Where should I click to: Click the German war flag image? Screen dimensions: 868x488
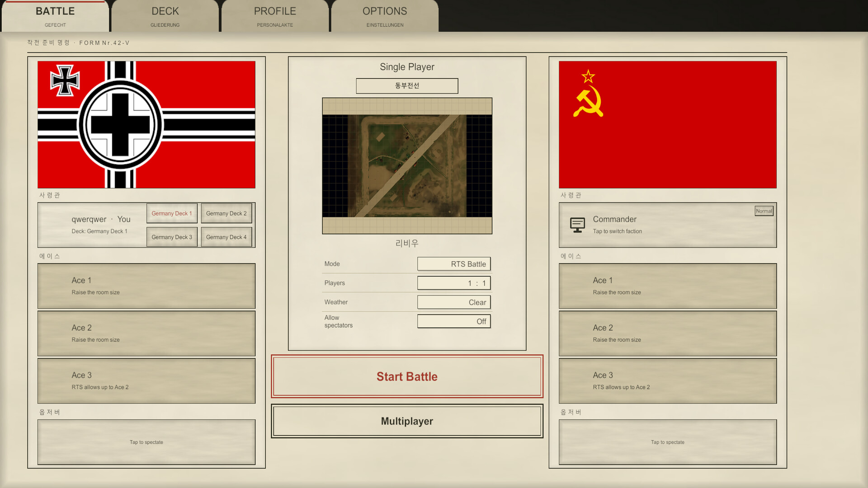point(146,125)
